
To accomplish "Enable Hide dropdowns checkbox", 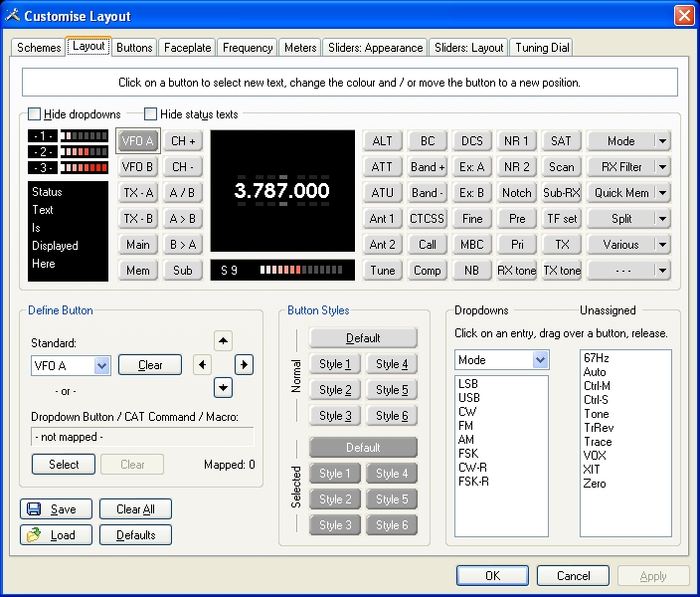I will point(35,114).
